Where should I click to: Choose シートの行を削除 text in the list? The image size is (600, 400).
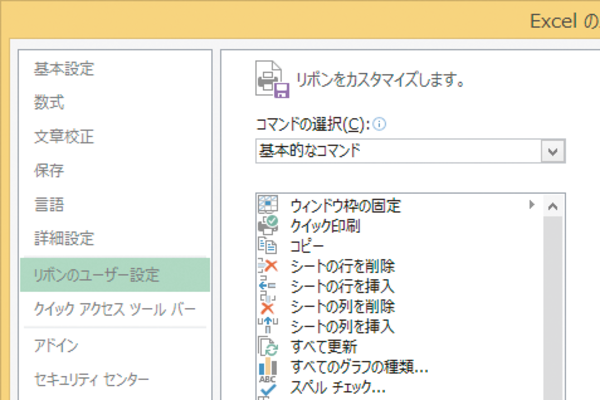pos(342,266)
